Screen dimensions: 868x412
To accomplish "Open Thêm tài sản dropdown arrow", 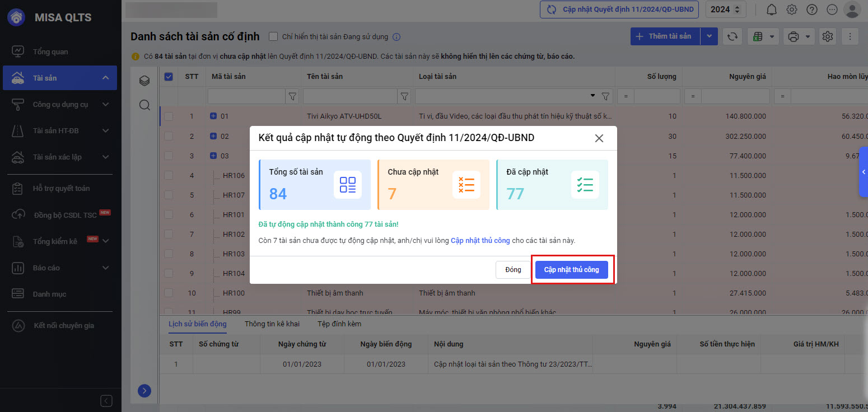I will [x=709, y=36].
